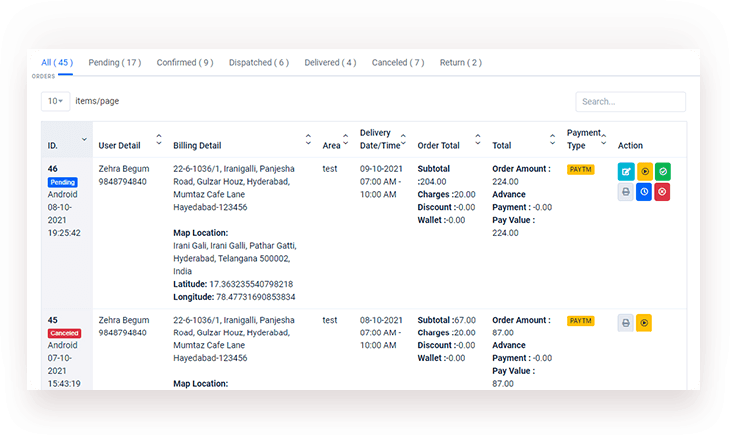
Task: Open the items per page dropdown
Action: point(55,101)
